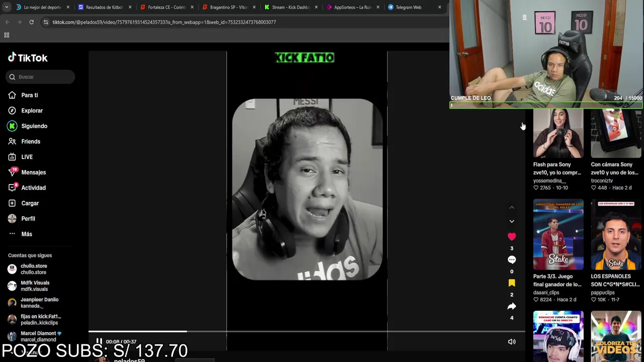Expand the Más menu

tap(27, 234)
